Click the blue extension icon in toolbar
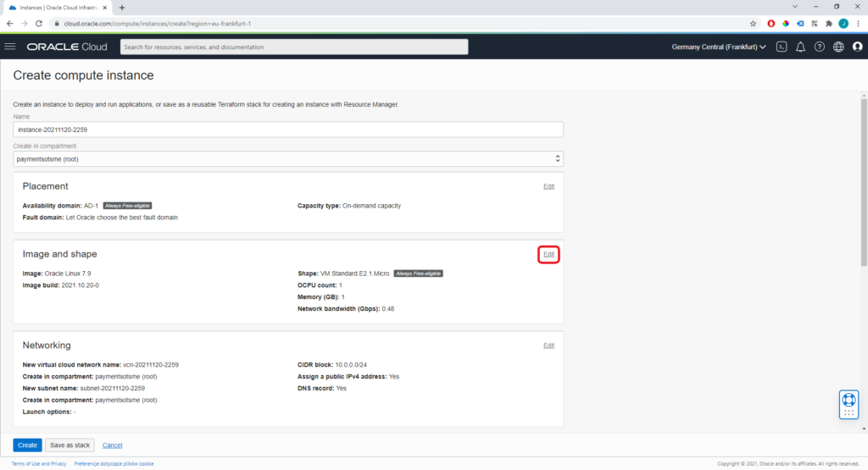This screenshot has width=868, height=470. (x=800, y=24)
